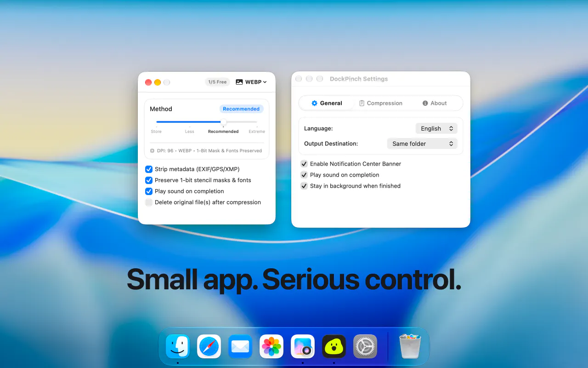Click the gear icon on the General tab
588x368 pixels.
click(x=315, y=103)
